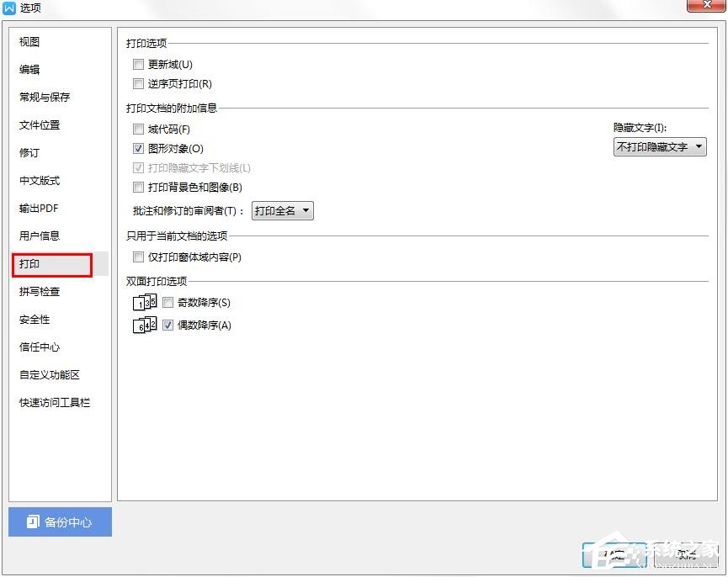728x577 pixels.
Task: Select the 输出PDF sidebar entry
Action: tap(39, 208)
